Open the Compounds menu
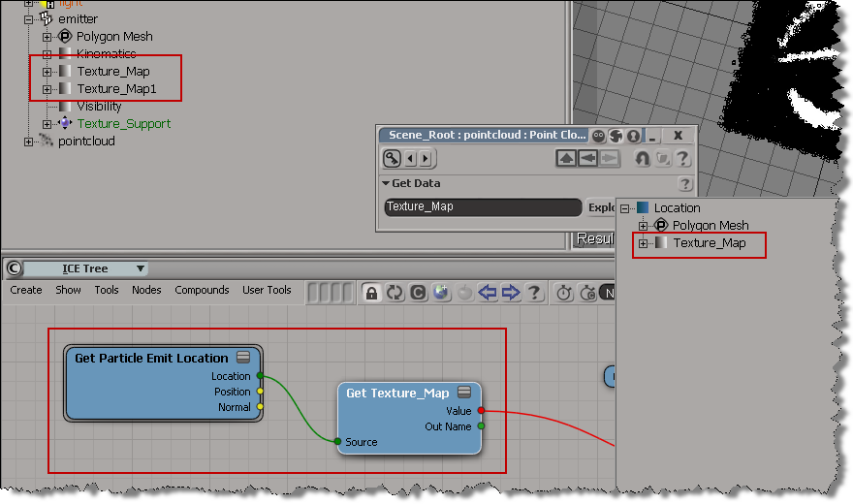This screenshot has height=504, width=853. [x=202, y=290]
